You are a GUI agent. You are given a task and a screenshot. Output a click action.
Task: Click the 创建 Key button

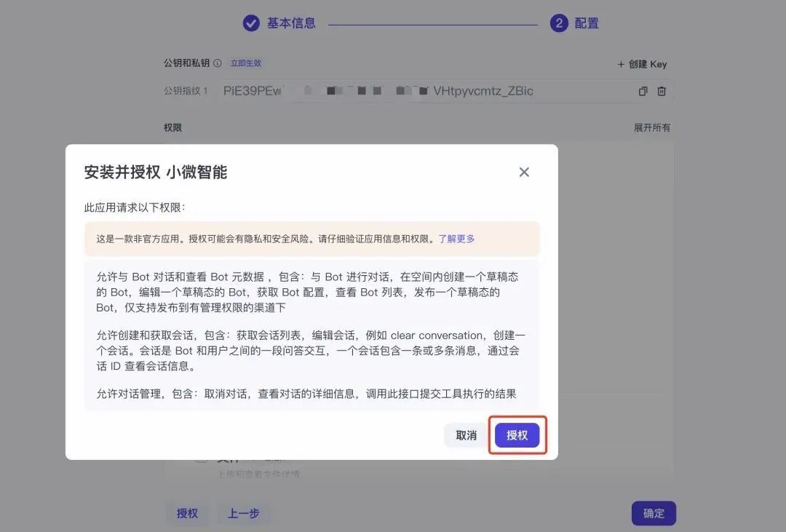pos(642,64)
